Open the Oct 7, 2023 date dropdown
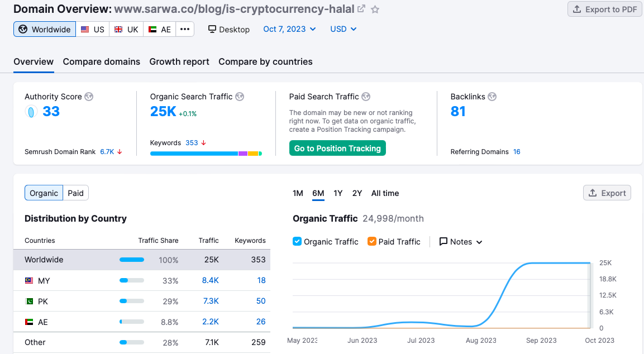 [x=289, y=29]
